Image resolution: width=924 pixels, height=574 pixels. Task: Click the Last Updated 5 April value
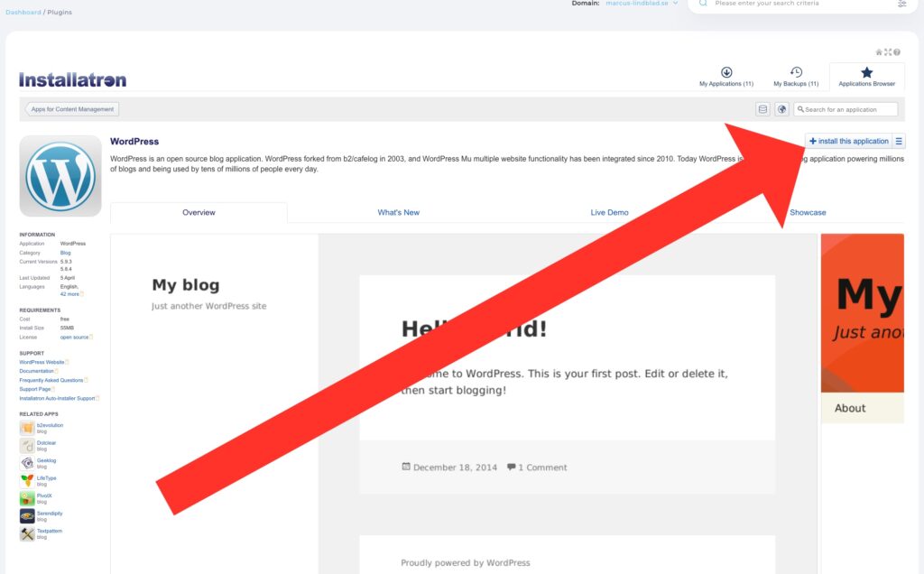(67, 278)
